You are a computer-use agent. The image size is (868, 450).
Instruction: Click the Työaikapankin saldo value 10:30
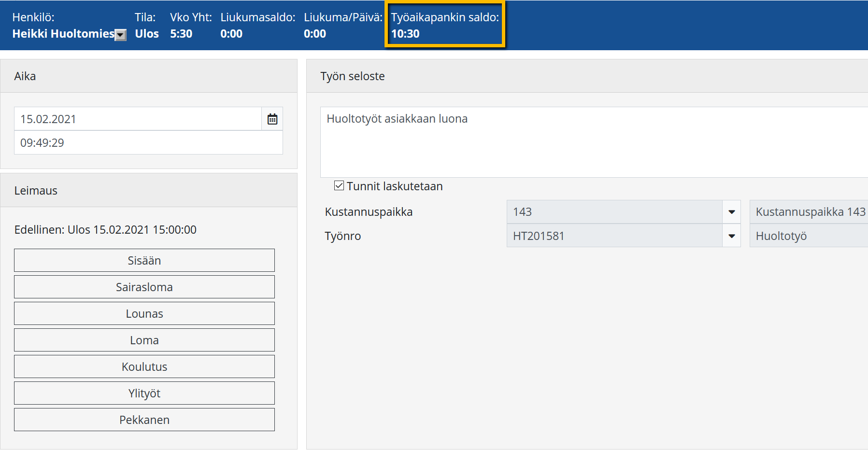405,34
